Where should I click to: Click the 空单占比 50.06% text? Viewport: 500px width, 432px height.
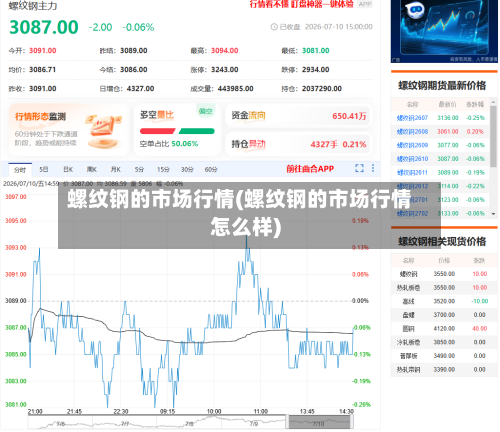tap(169, 144)
